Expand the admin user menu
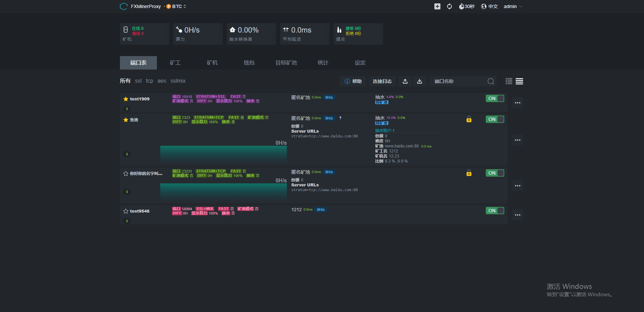This screenshot has width=644, height=312. point(513,6)
